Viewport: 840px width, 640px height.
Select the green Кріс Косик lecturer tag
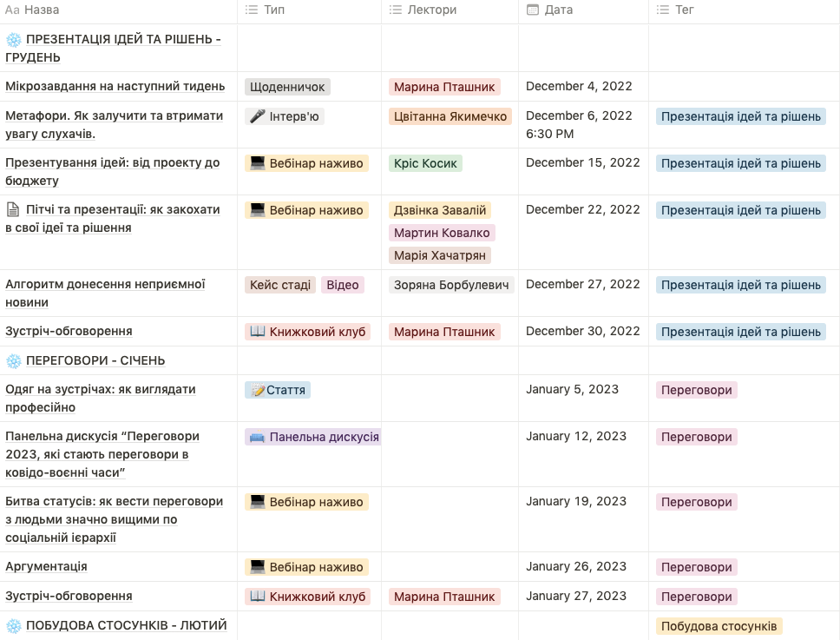(425, 163)
